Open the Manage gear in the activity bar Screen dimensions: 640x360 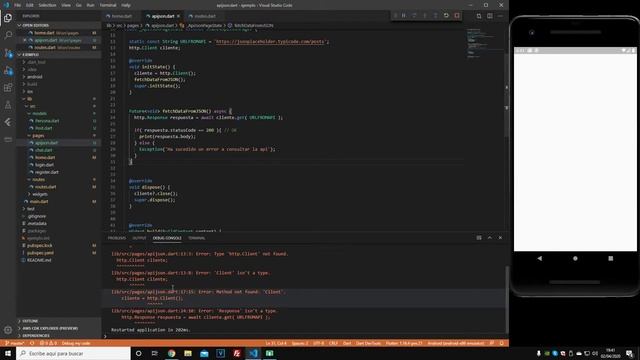[x=8, y=330]
